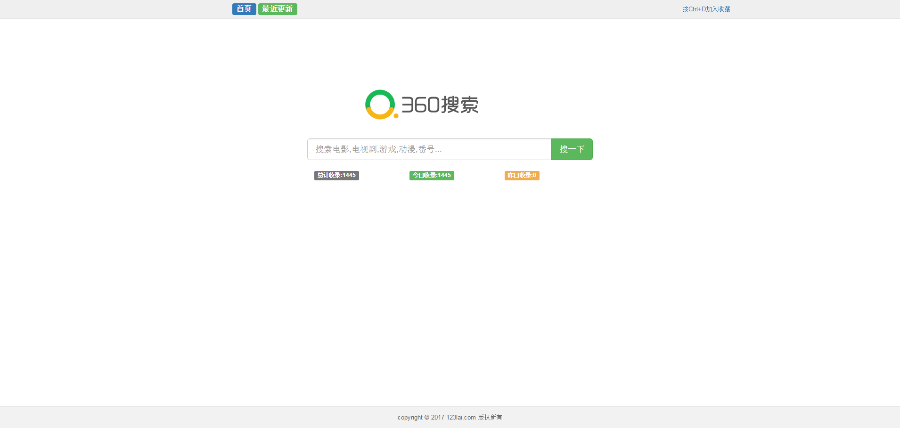This screenshot has width=900, height=428.
Task: Focus the 搜索电影,电视剧 search input field
Action: coord(428,149)
